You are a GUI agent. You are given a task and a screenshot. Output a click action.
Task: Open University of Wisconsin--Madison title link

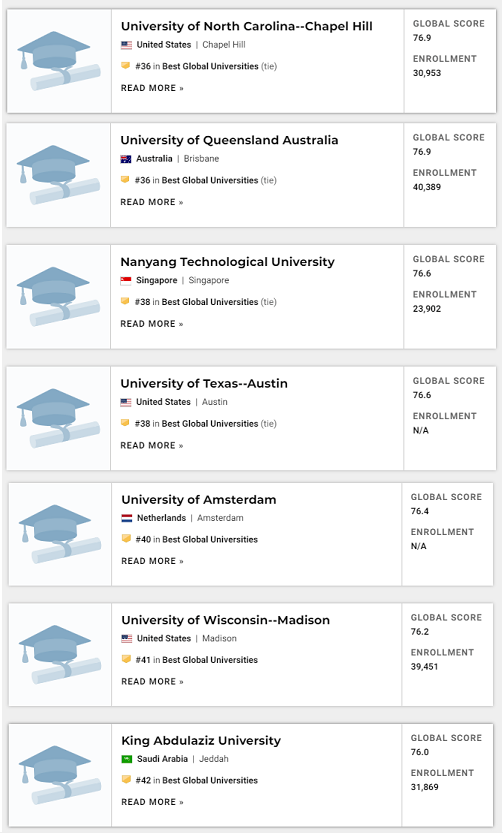point(225,620)
